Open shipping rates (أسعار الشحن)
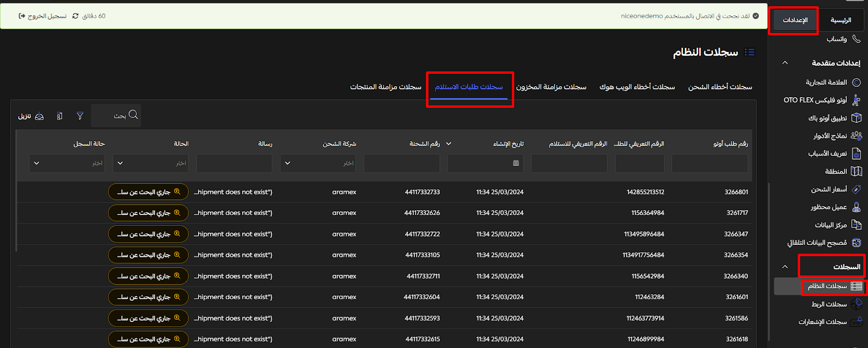The image size is (868, 348). [x=836, y=189]
